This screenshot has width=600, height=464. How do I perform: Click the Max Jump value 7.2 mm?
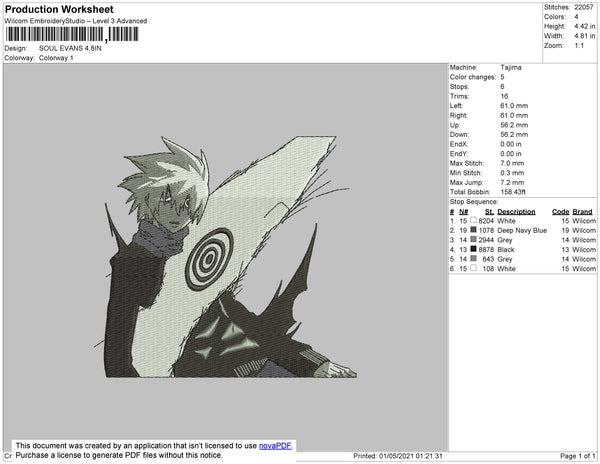pos(512,182)
